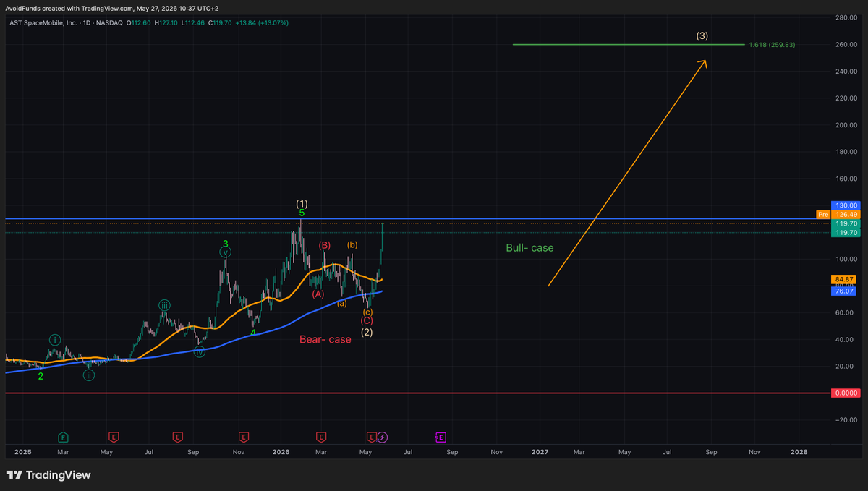Click the orange (c) wave label
The height and width of the screenshot is (491, 868).
point(367,312)
